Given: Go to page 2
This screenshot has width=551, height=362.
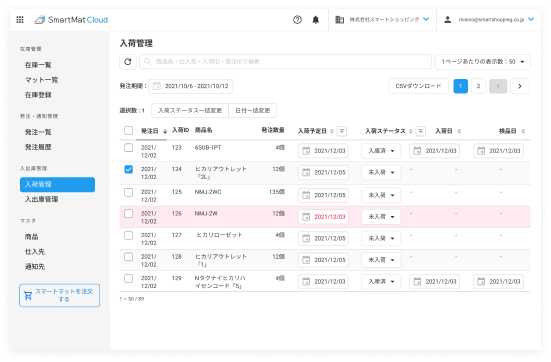Looking at the screenshot, I should 478,86.
